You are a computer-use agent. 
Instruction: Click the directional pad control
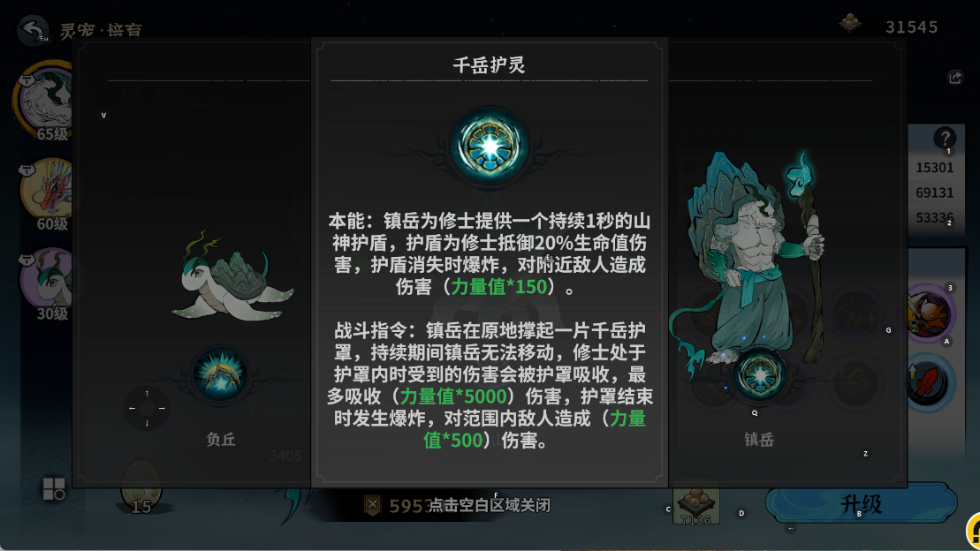(147, 409)
